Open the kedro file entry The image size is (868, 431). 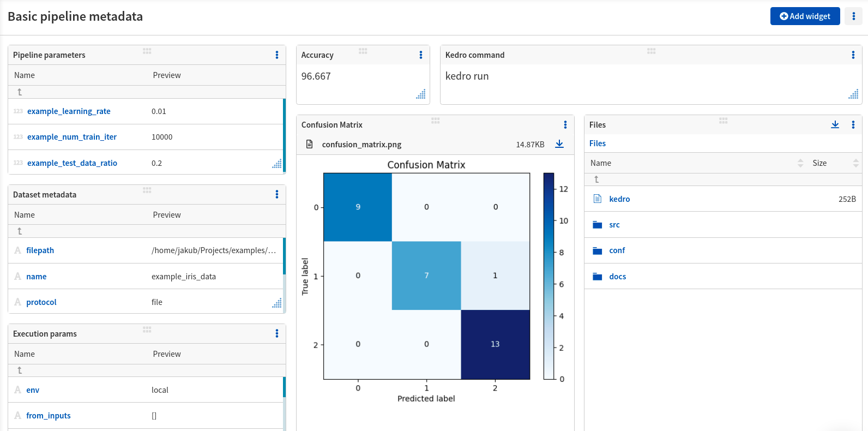point(619,199)
